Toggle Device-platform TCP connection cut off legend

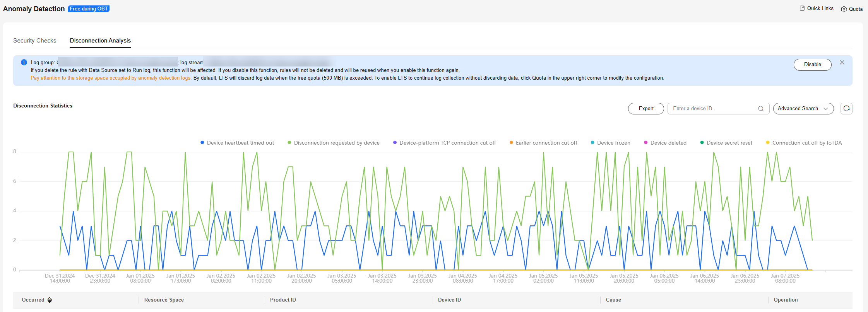tap(444, 143)
